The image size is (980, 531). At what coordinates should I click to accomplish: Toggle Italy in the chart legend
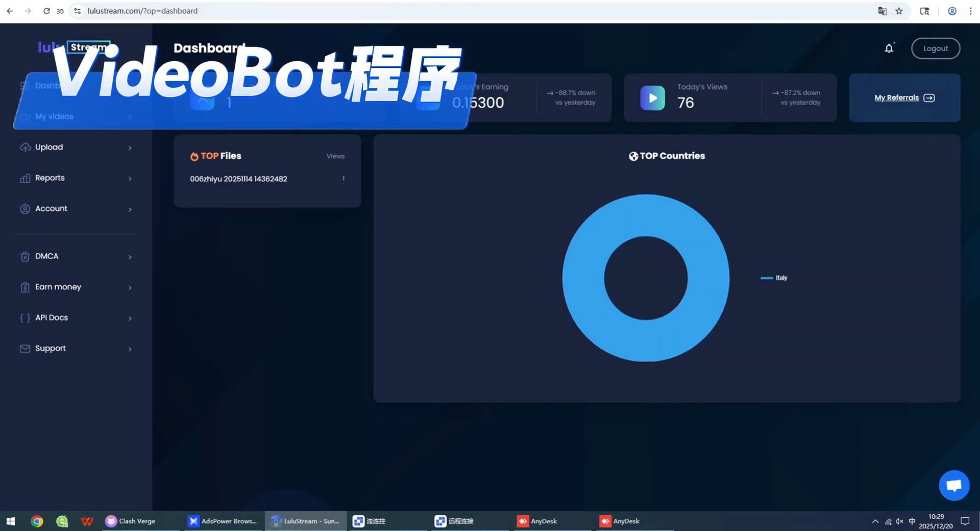[x=774, y=278]
